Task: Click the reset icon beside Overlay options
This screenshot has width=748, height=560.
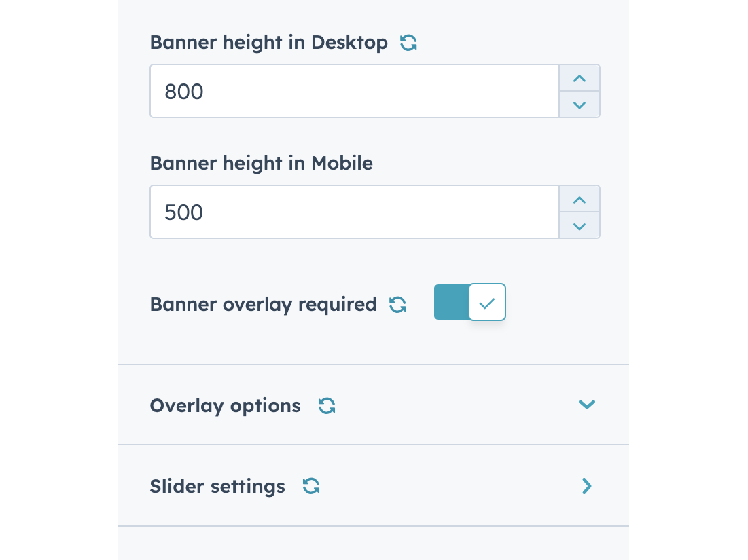Action: pos(327,406)
